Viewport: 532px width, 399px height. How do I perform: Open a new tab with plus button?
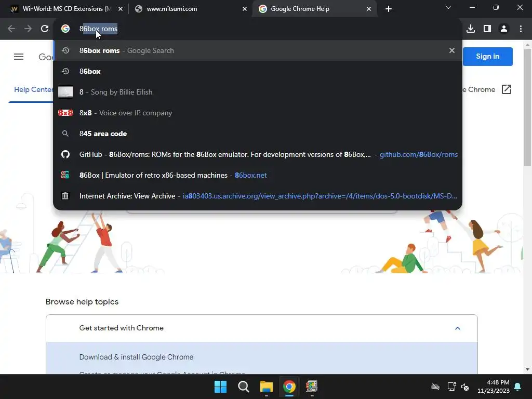(389, 9)
